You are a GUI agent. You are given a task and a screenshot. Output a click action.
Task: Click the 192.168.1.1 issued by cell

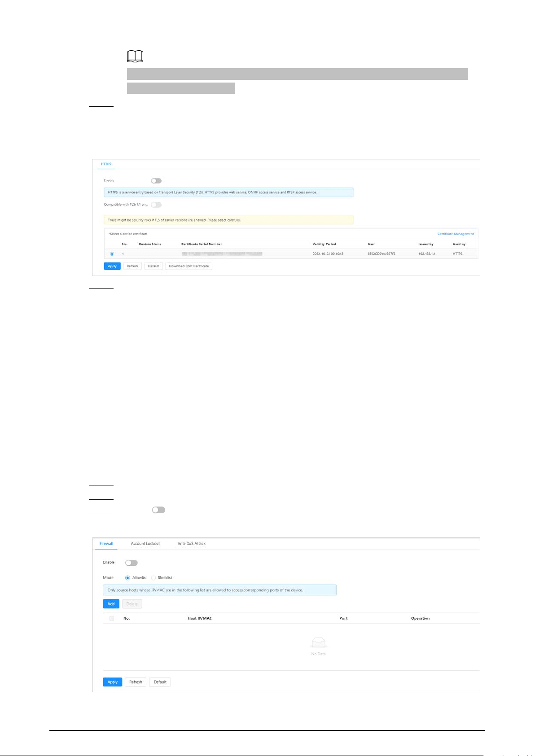click(x=427, y=254)
